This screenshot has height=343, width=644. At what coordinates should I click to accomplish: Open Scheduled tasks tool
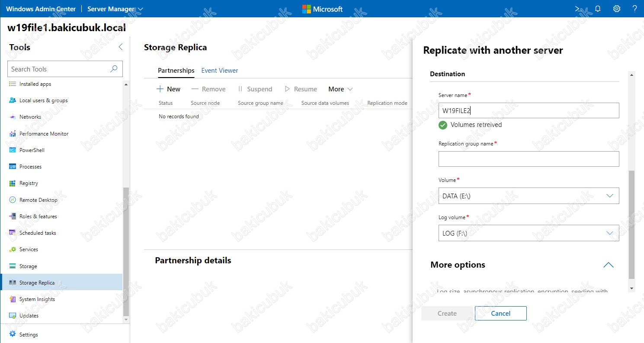point(38,233)
